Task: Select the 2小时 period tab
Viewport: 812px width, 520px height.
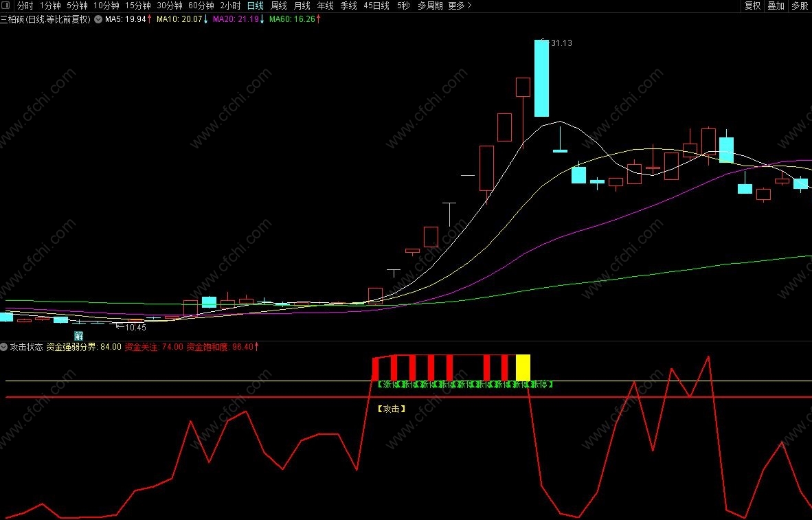Action: [230, 5]
